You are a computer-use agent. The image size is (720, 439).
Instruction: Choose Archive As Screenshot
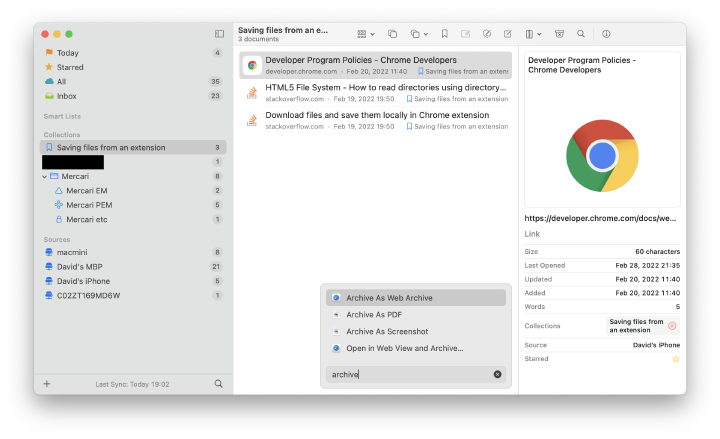point(416,332)
